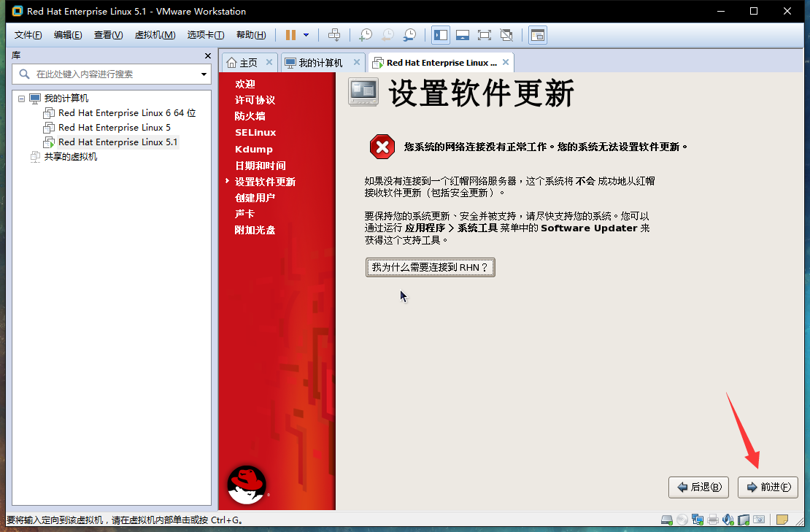Click 日期和时间 in the setup sidebar
The image size is (810, 532).
click(x=260, y=165)
